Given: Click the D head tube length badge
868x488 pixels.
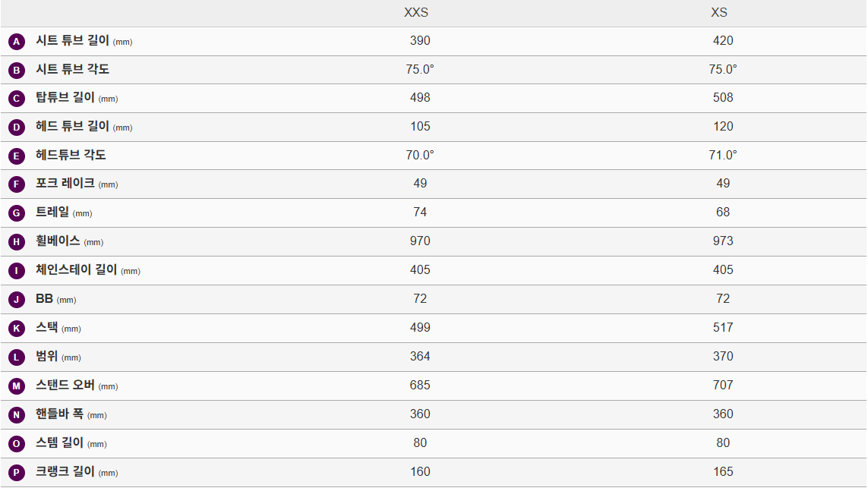Looking at the screenshot, I should (17, 128).
